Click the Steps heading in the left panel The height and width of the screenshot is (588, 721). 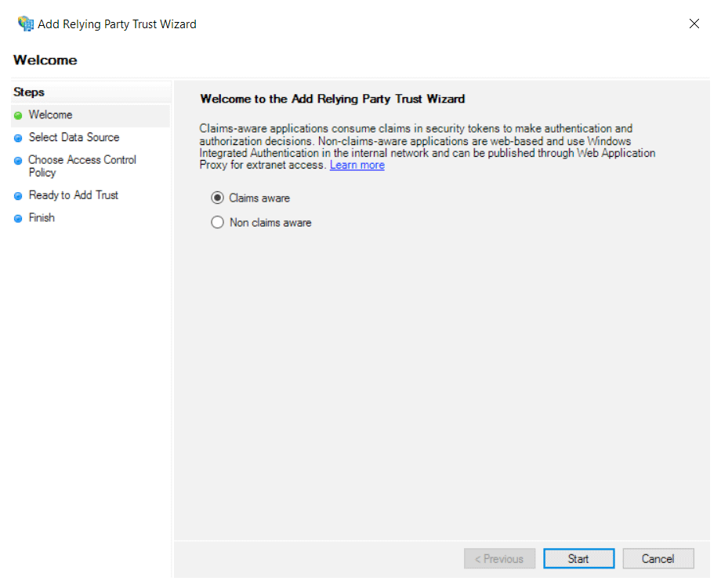29,93
